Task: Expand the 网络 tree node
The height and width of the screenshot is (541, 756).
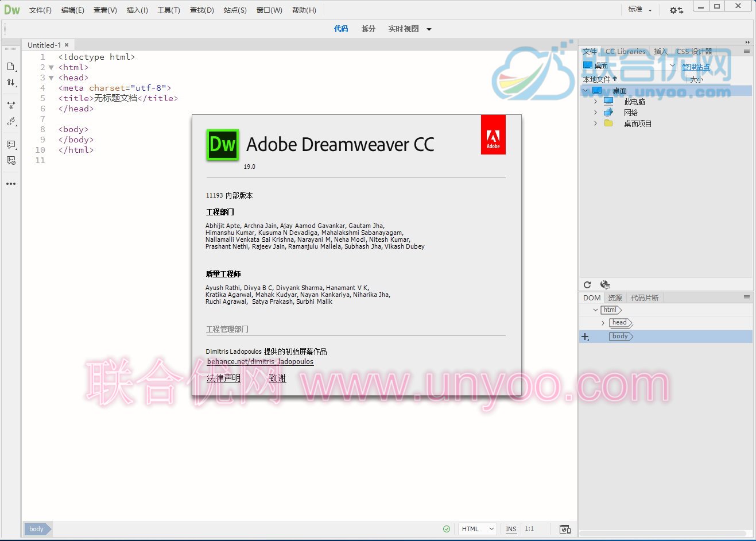Action: coord(595,113)
